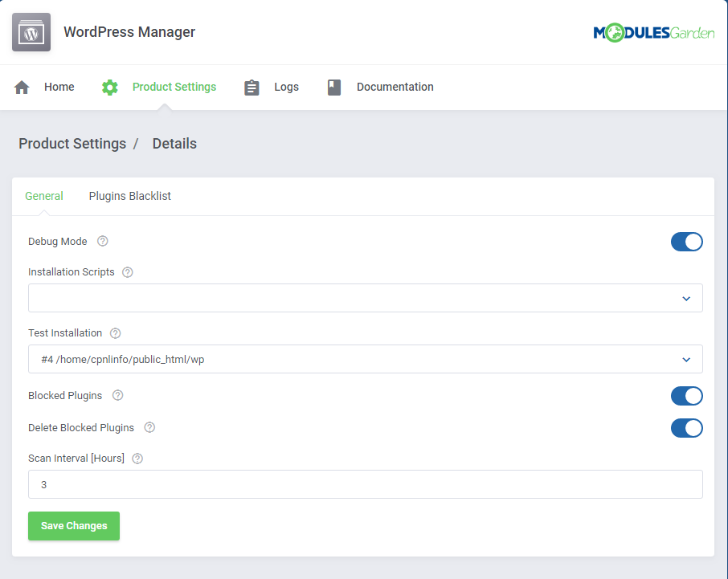Click the Details breadcrumb text
728x579 pixels.
pos(174,144)
